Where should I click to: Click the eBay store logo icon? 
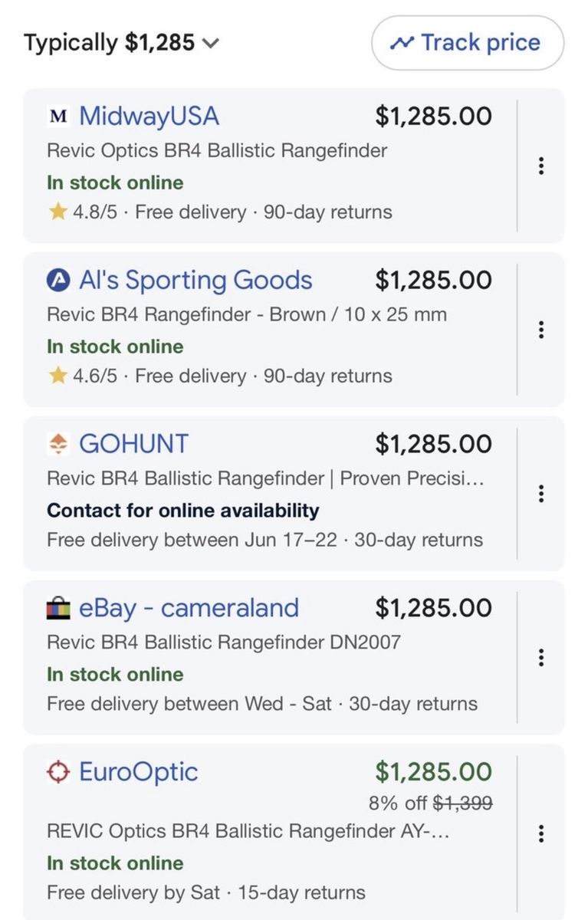point(58,609)
